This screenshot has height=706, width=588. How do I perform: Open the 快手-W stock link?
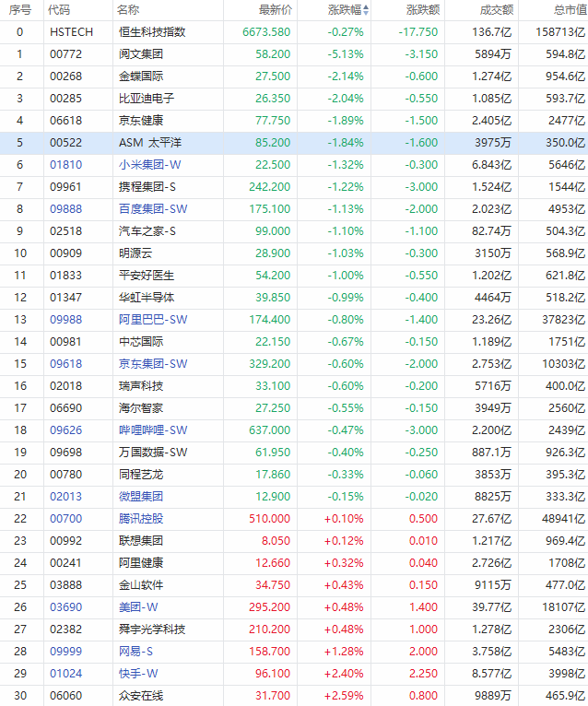point(138,674)
